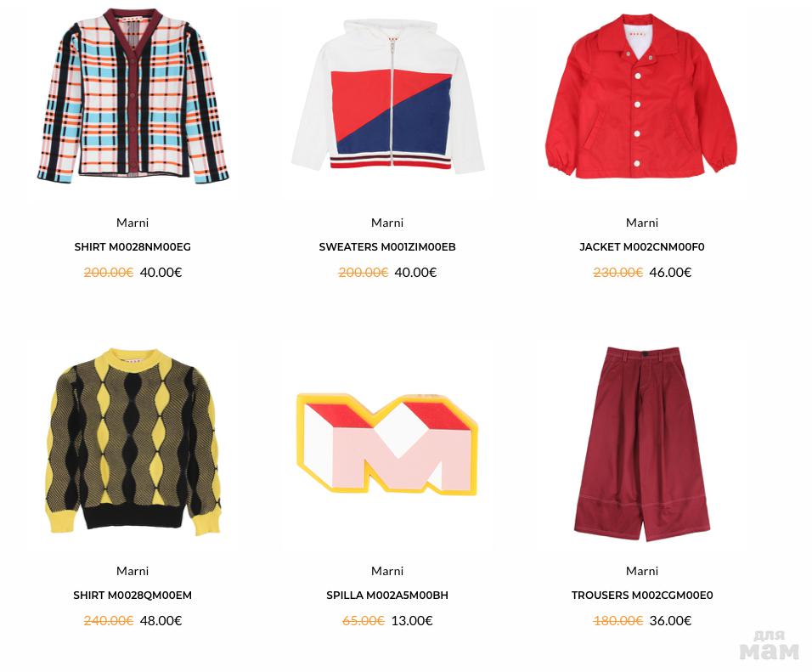Click the Marni brand above the jacket title
Image resolution: width=812 pixels, height=672 pixels.
(x=642, y=223)
